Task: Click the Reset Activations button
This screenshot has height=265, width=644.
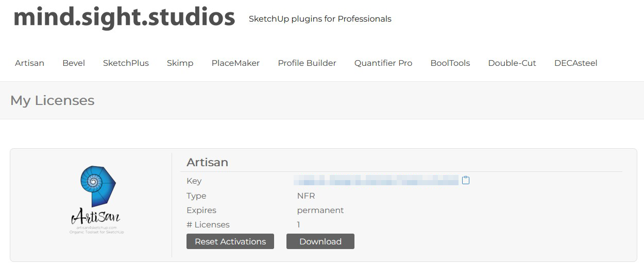Action: point(230,241)
